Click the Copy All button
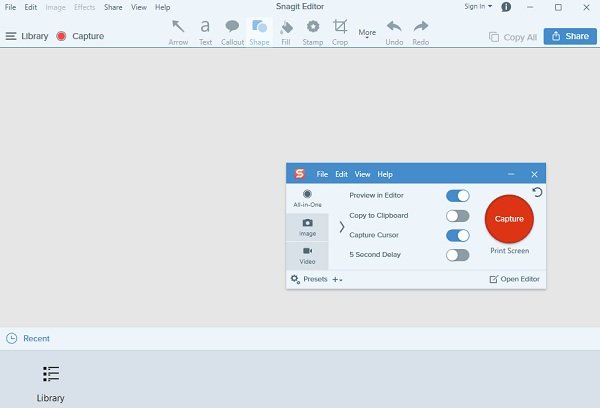The image size is (600, 408). pos(513,37)
